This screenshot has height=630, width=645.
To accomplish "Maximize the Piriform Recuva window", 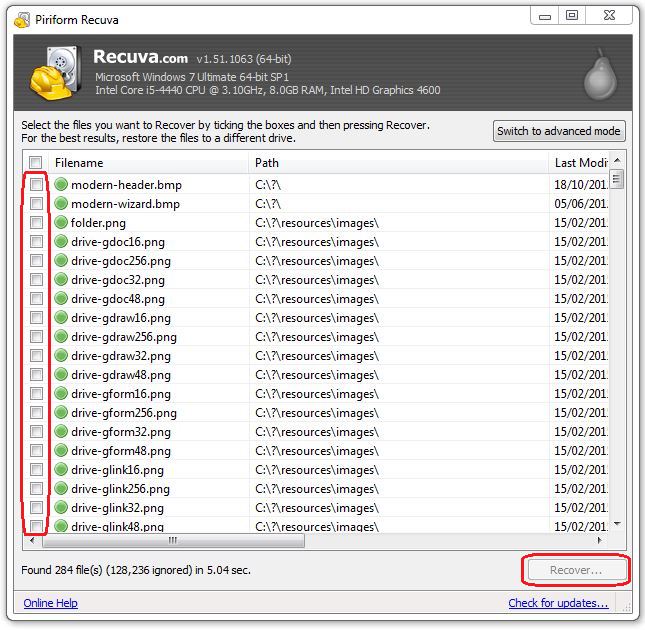I will coord(572,16).
